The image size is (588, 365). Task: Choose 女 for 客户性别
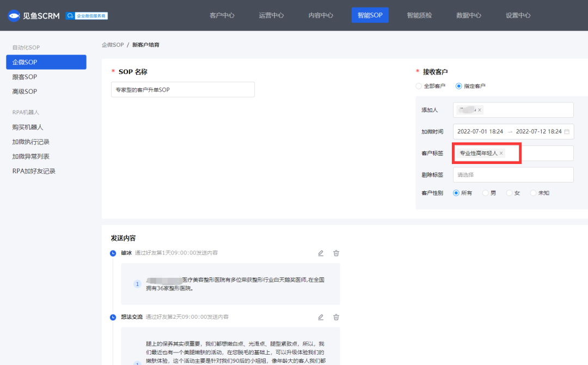pyautogui.click(x=509, y=193)
